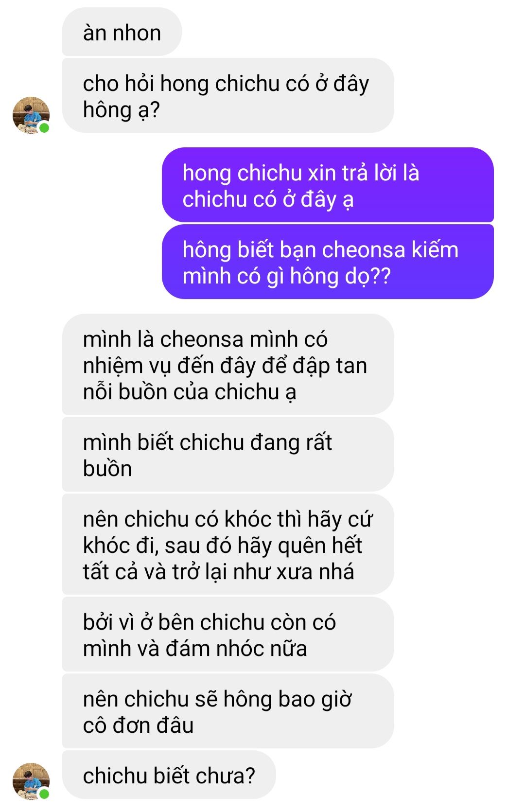525x812 pixels.
Task: Tap the green online status dot on top avatar
Action: point(44,128)
